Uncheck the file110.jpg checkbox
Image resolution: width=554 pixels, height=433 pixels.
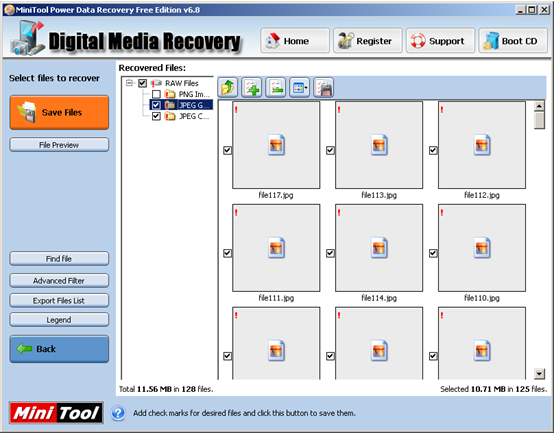click(x=433, y=253)
